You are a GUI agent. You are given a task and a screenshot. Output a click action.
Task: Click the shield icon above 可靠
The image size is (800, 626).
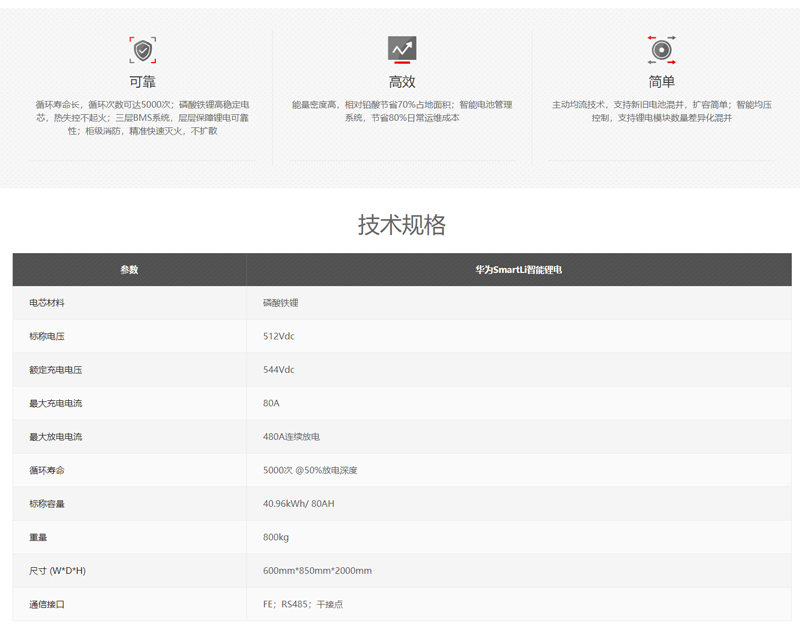[143, 50]
